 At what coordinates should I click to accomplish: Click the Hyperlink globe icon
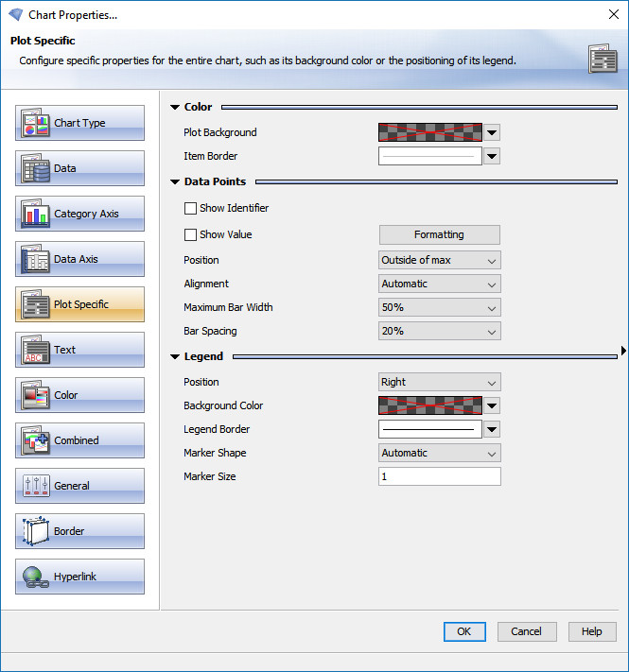(35, 577)
